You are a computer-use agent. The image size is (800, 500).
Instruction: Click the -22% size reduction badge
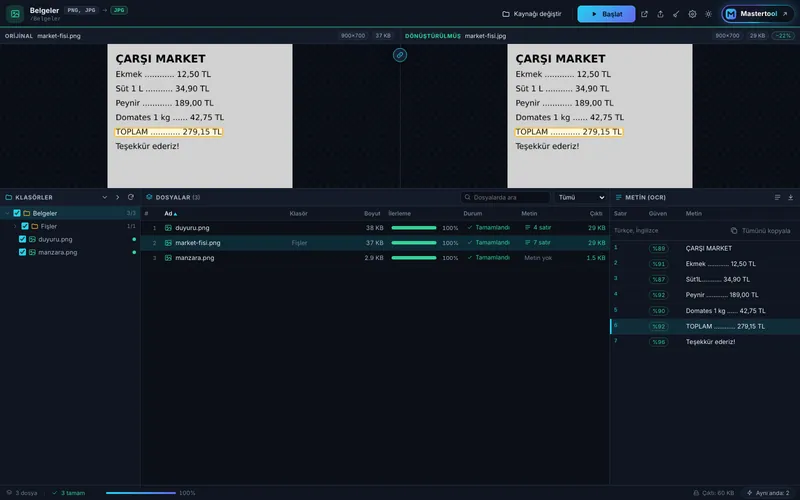click(x=783, y=36)
